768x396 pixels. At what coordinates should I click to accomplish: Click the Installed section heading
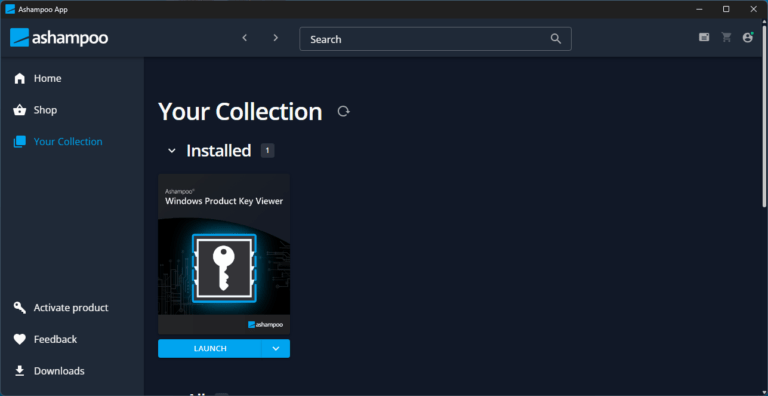pyautogui.click(x=218, y=150)
